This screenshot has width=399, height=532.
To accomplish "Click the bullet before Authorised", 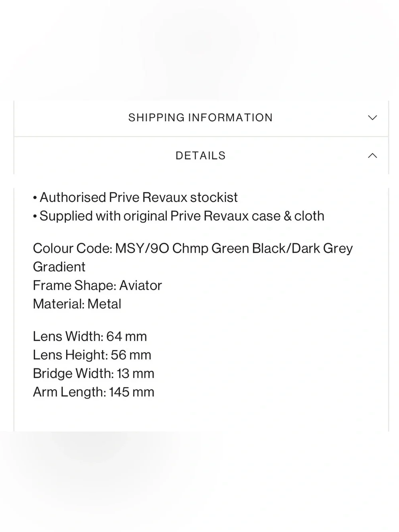I will pos(35,198).
